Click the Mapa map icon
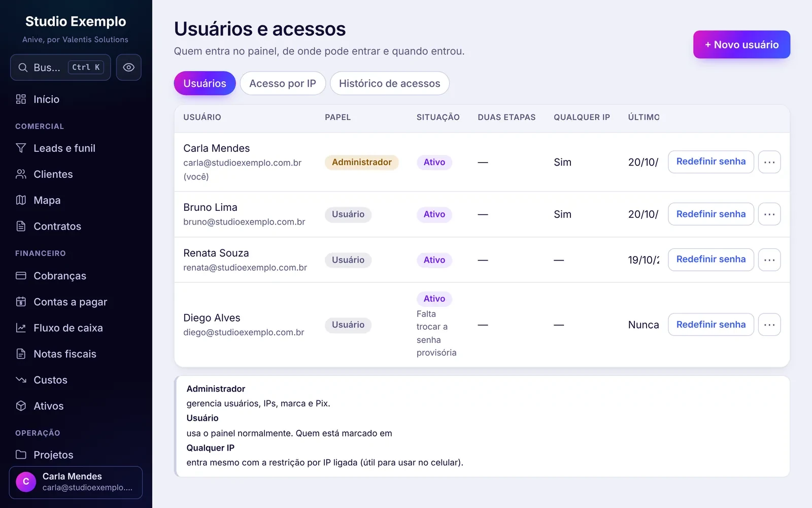Viewport: 812px width, 508px height. pyautogui.click(x=21, y=200)
